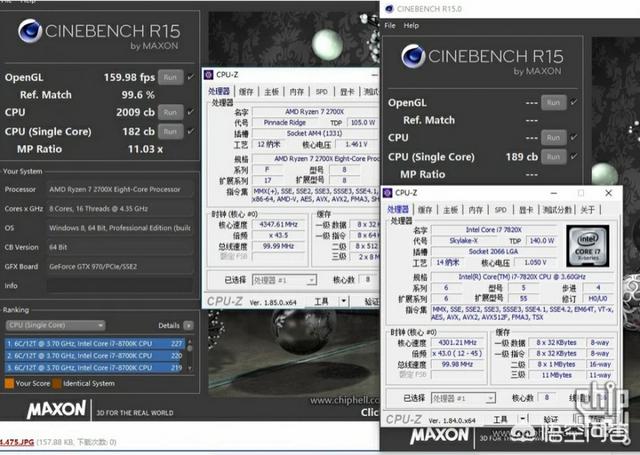Open 工具 dropdown arrow in Intel CPU-Z
Image resolution: width=640 pixels, height=455 pixels.
click(x=523, y=419)
